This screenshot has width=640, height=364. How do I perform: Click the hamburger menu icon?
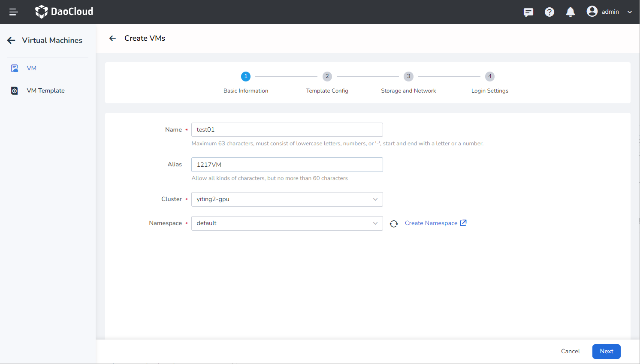tap(13, 12)
